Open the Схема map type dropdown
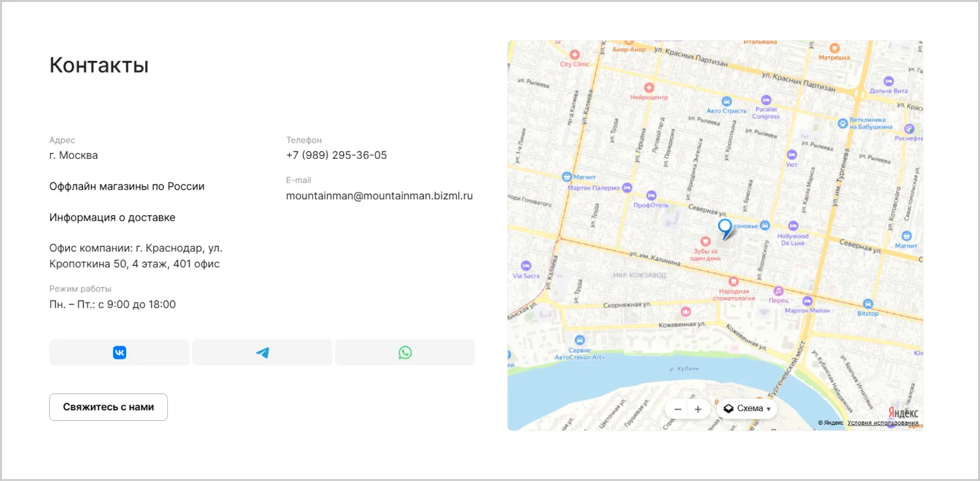Image resolution: width=980 pixels, height=481 pixels. 747,408
